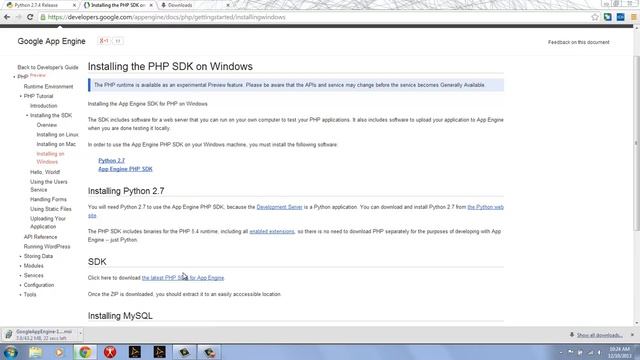Close the downloads bar
640x360 pixels.
[632, 335]
